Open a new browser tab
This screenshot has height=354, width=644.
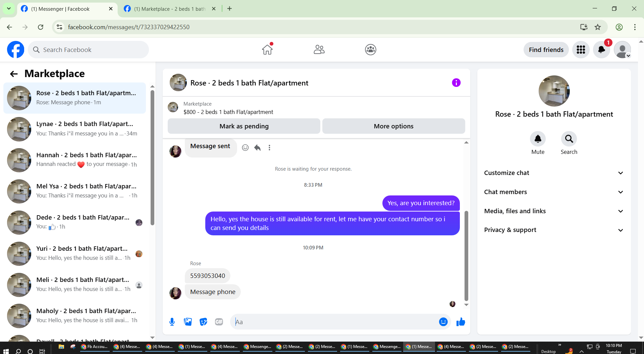pos(229,9)
